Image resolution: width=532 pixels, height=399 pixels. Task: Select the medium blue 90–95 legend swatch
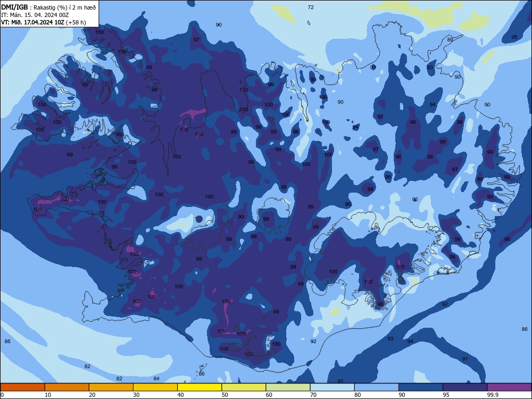[x=421, y=387]
